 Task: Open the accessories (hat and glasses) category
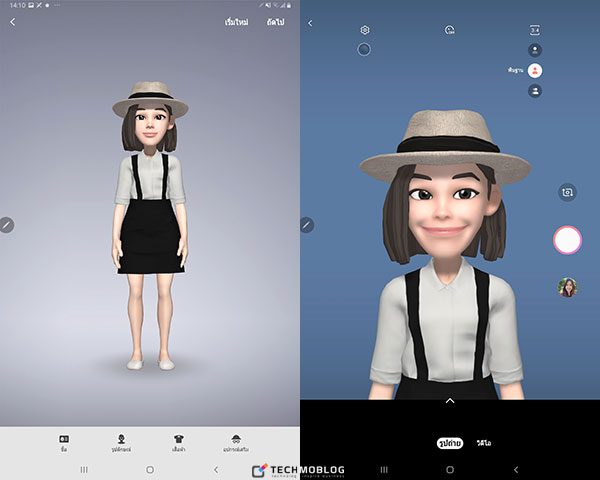[237, 441]
